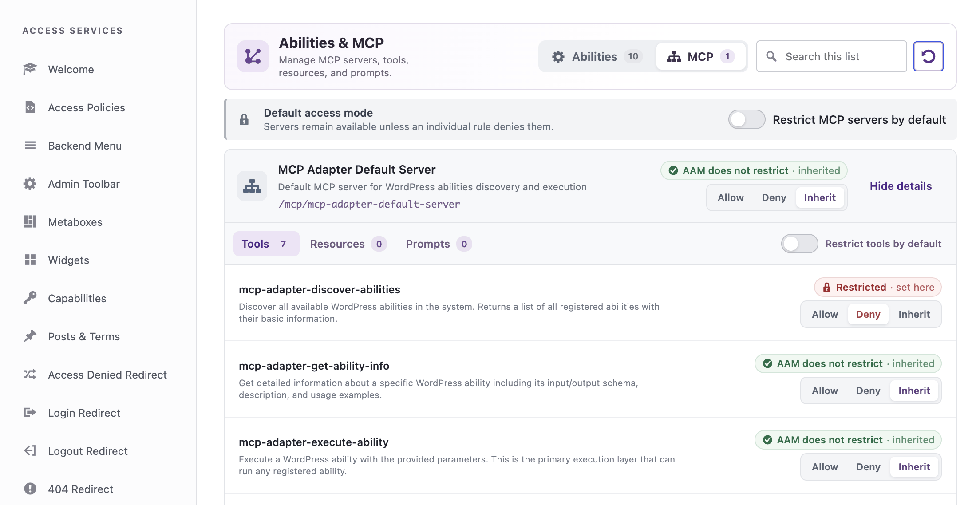
Task: Click green checkmark for mcp-adapter-execute-ability status
Action: coord(767,440)
